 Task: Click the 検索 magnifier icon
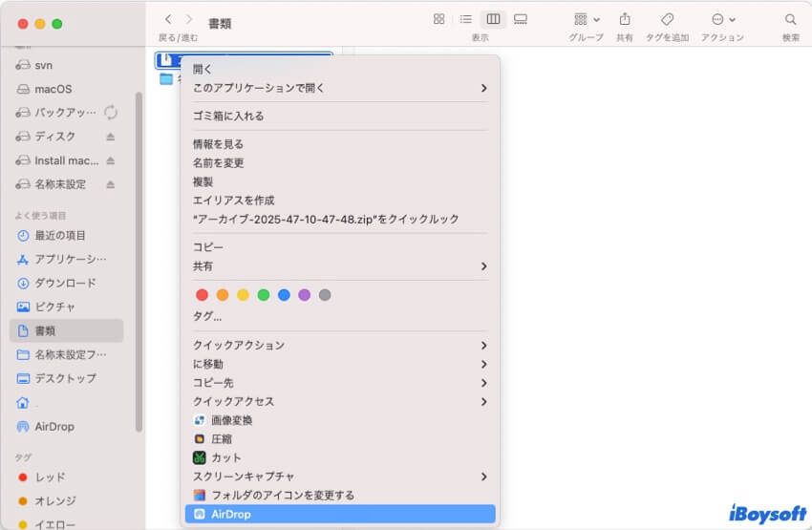790,19
